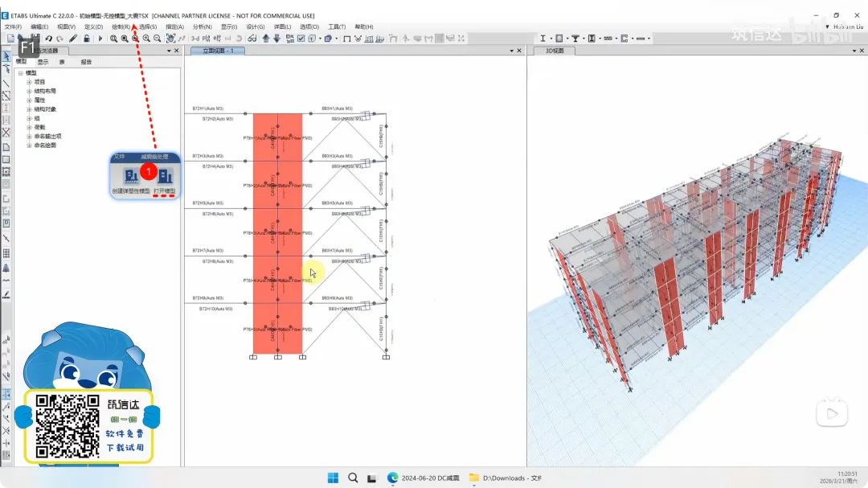Expand the 结构对象 tree node
Image resolution: width=868 pixels, height=488 pixels.
tap(30, 109)
